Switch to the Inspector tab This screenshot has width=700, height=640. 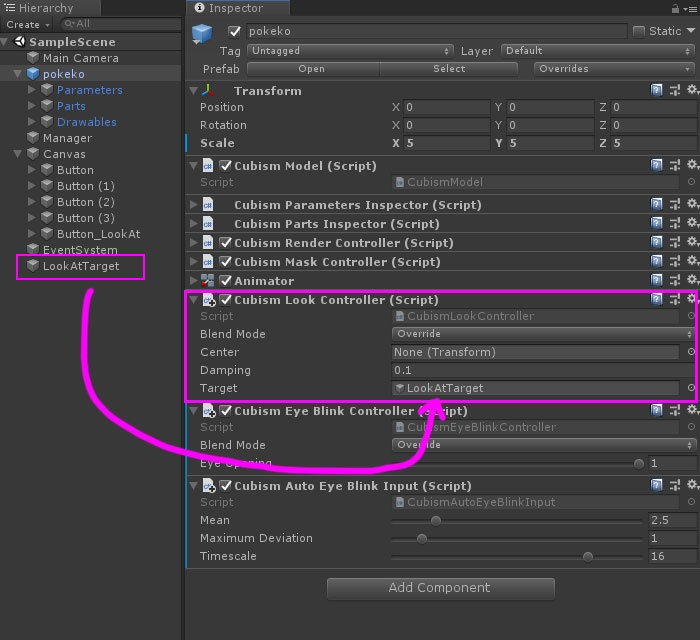click(237, 8)
